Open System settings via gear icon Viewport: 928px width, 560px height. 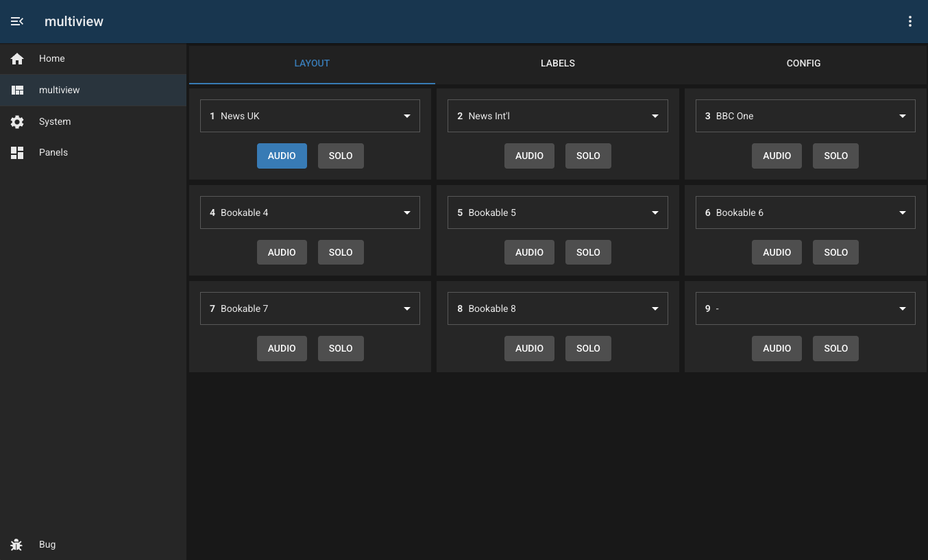[x=17, y=121]
